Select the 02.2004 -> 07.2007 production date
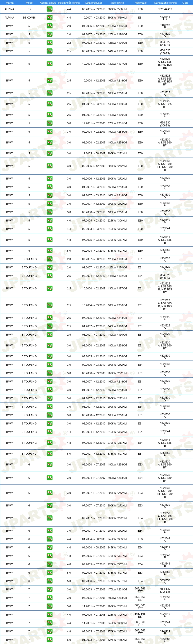Screen dimensions: 193x644 (94, 464)
